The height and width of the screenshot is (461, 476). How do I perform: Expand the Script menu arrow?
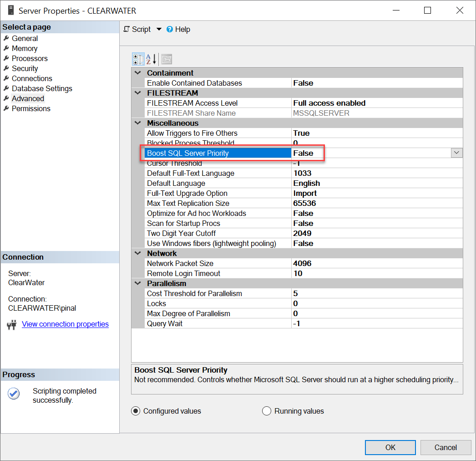158,29
